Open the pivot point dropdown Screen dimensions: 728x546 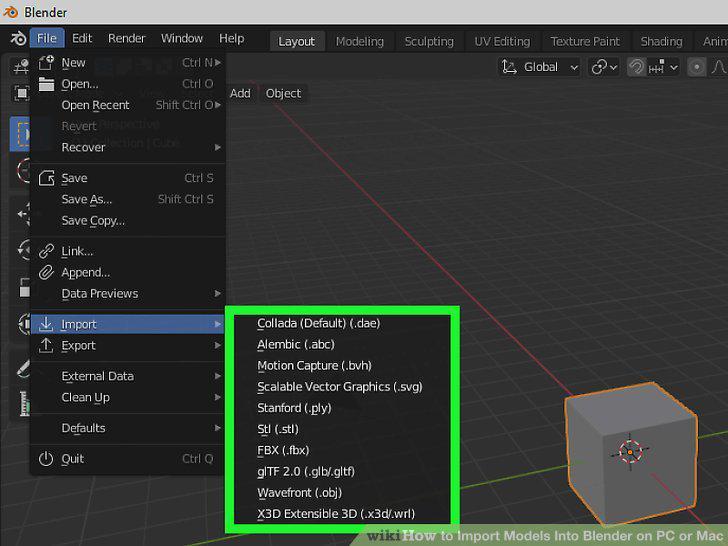(604, 67)
